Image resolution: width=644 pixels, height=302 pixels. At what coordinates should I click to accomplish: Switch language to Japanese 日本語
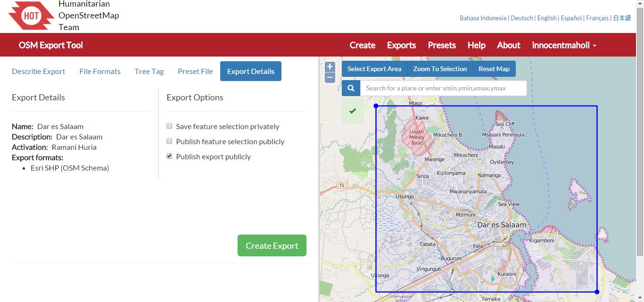point(622,18)
